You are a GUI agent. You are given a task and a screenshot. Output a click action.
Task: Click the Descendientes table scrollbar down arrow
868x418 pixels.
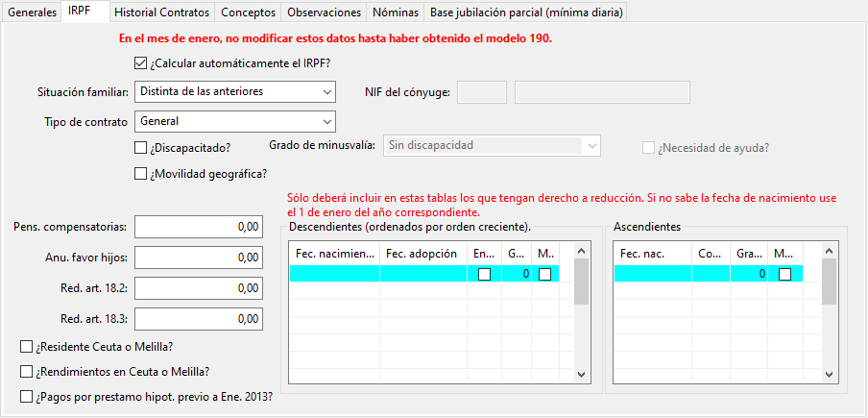tap(581, 374)
